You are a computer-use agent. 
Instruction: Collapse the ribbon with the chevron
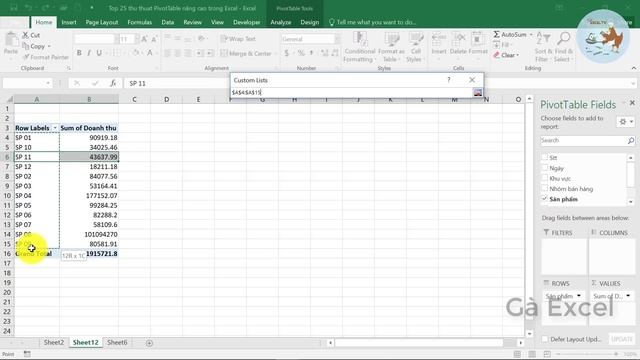pos(633,68)
